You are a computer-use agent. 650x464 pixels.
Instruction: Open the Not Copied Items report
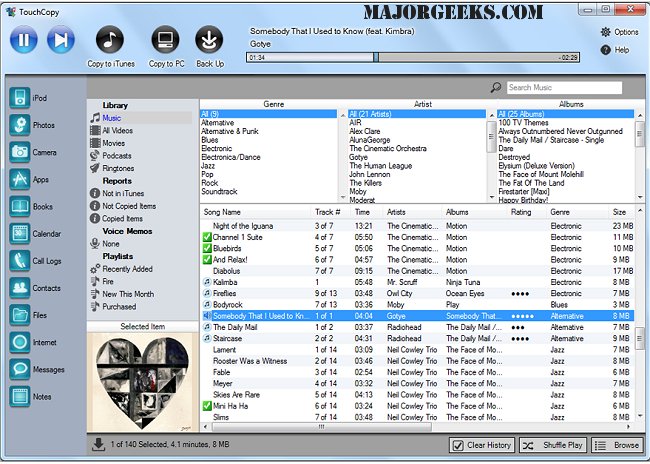[129, 206]
